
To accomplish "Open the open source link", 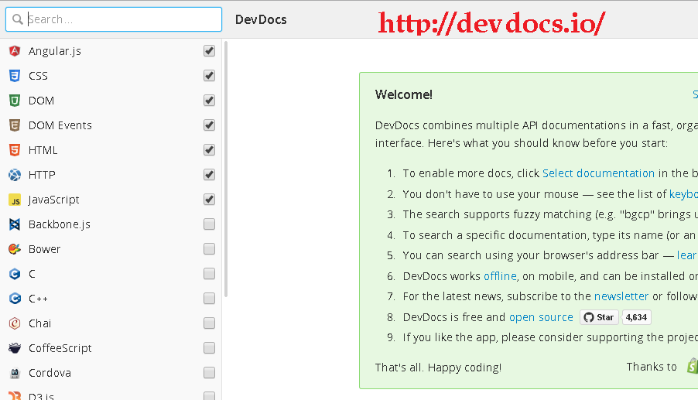I will pos(541,317).
